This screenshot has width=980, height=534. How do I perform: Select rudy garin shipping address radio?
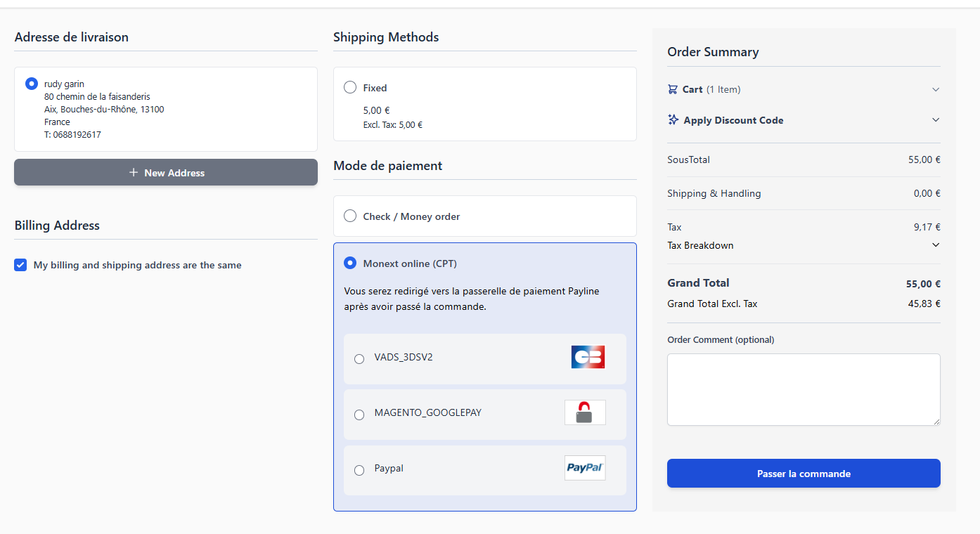click(32, 84)
